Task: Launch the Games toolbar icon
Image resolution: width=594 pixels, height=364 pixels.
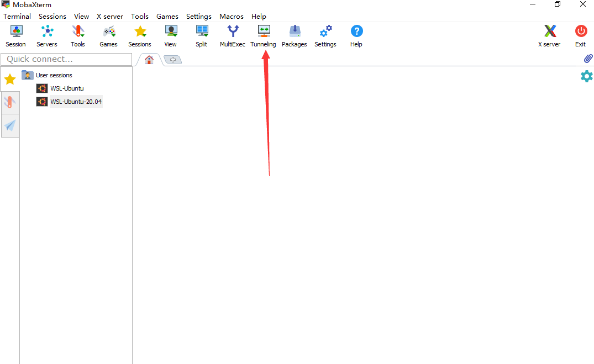Action: coord(109,36)
